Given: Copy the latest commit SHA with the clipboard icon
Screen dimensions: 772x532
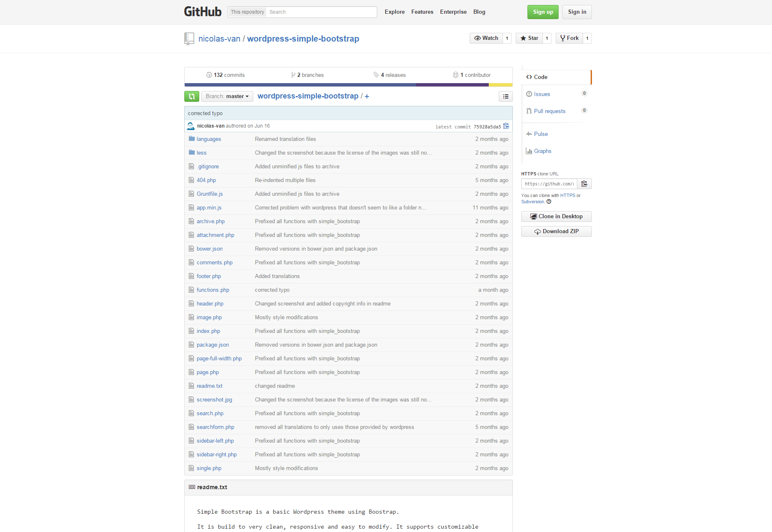Looking at the screenshot, I should point(506,126).
